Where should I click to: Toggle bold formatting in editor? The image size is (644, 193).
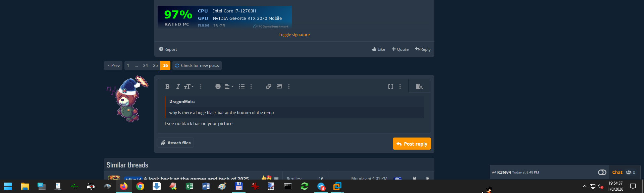click(x=167, y=86)
